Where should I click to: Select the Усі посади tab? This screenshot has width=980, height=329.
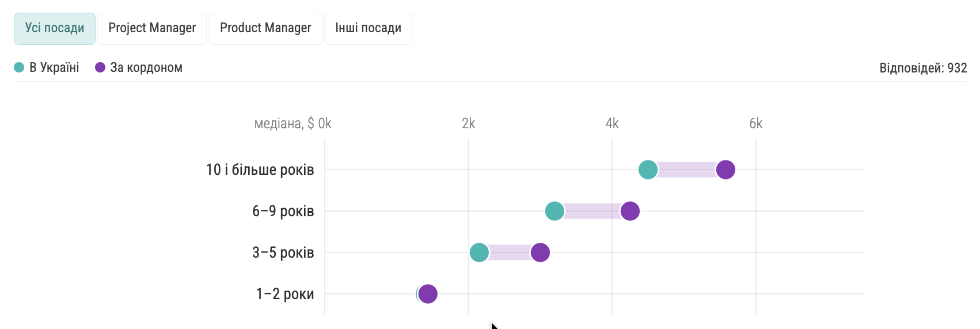pyautogui.click(x=55, y=28)
